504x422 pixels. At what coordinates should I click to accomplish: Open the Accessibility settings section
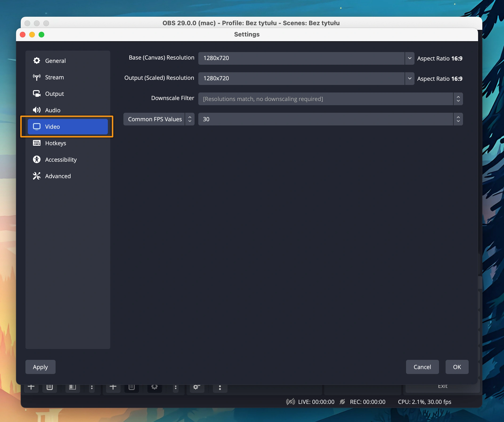(x=61, y=160)
